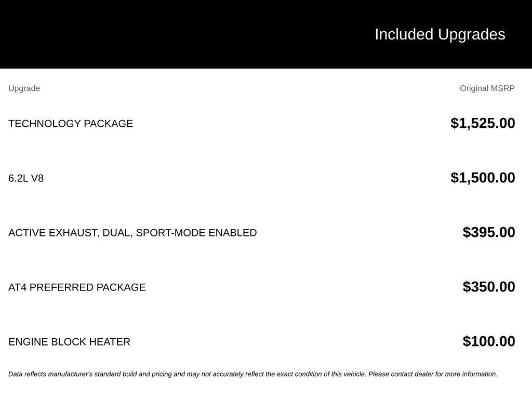The image size is (532, 399).
Task: Click the $350.00 price value
Action: (488, 287)
